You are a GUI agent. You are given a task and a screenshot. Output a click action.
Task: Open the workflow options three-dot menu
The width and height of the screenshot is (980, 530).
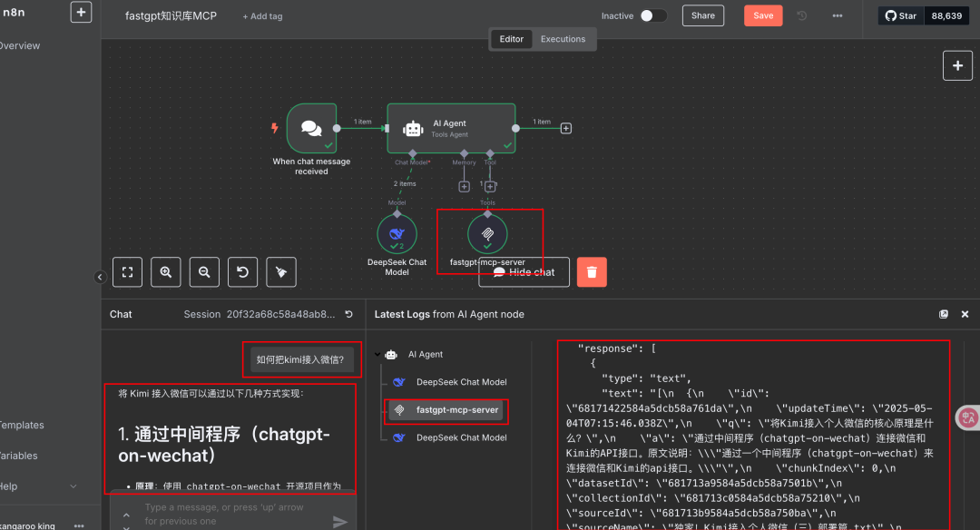[838, 15]
